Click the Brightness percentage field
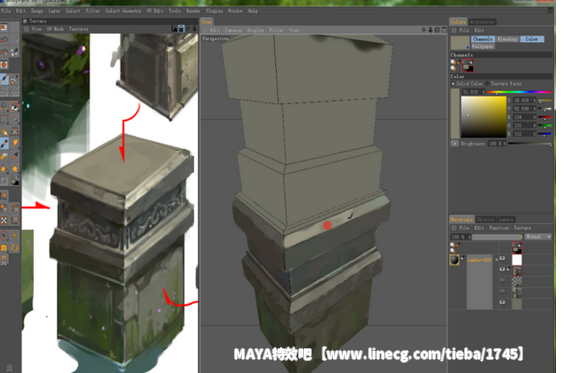The image size is (565, 373). 496,143
